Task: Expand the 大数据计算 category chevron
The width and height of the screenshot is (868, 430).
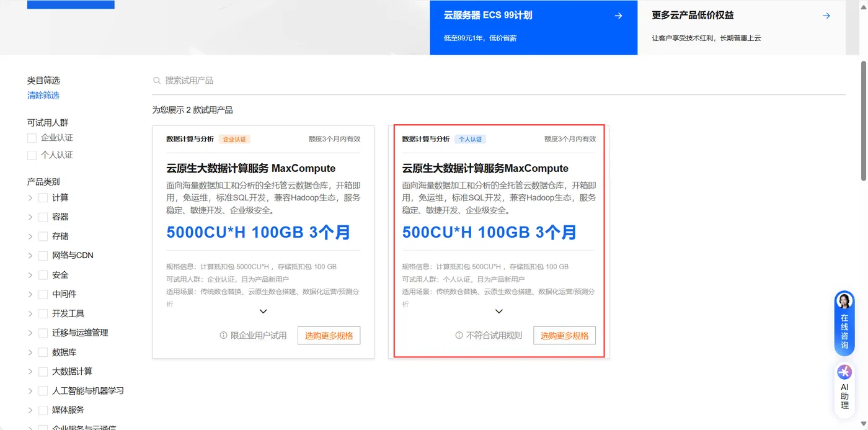Action: pos(30,372)
